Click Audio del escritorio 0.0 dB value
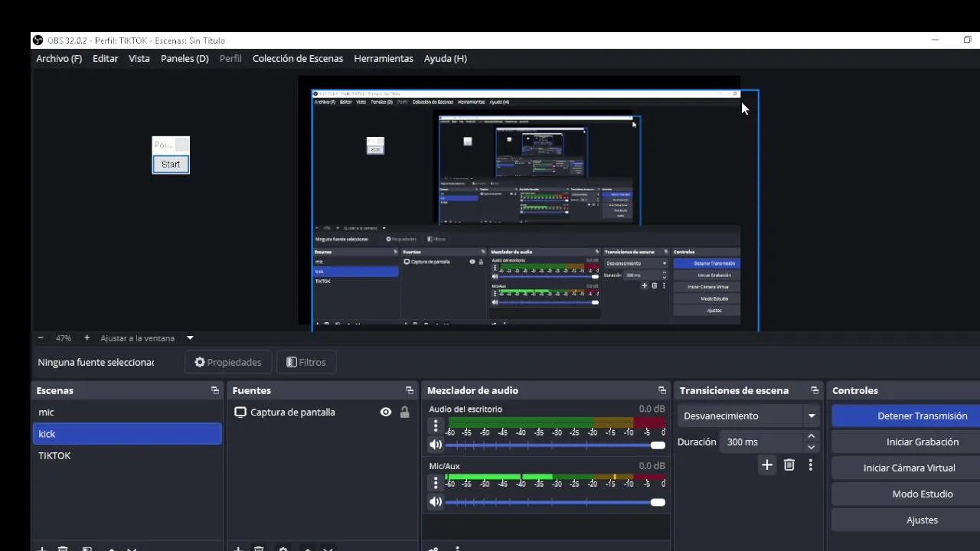 [652, 409]
